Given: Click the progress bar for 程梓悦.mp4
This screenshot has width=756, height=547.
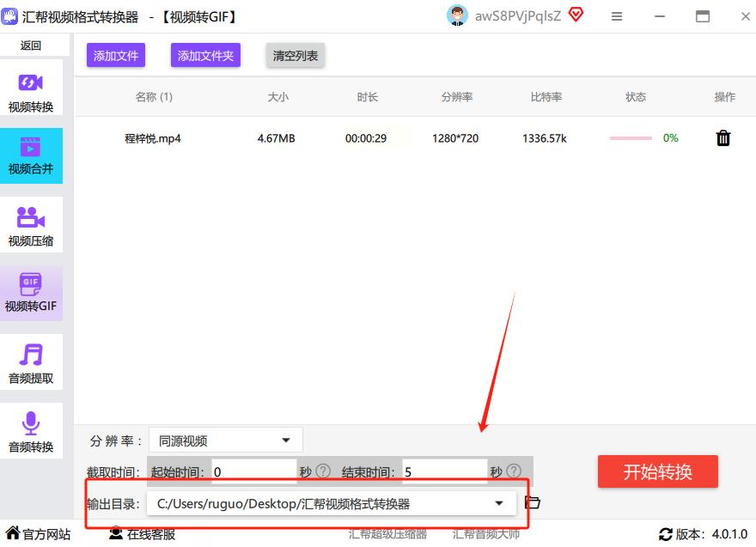Looking at the screenshot, I should tap(631, 138).
